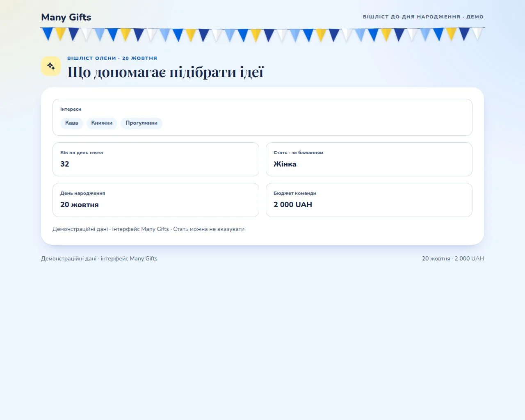Click the page footer text Демонстраційні дані · інтерфейс Many Gifts
This screenshot has height=420, width=525.
click(x=99, y=259)
